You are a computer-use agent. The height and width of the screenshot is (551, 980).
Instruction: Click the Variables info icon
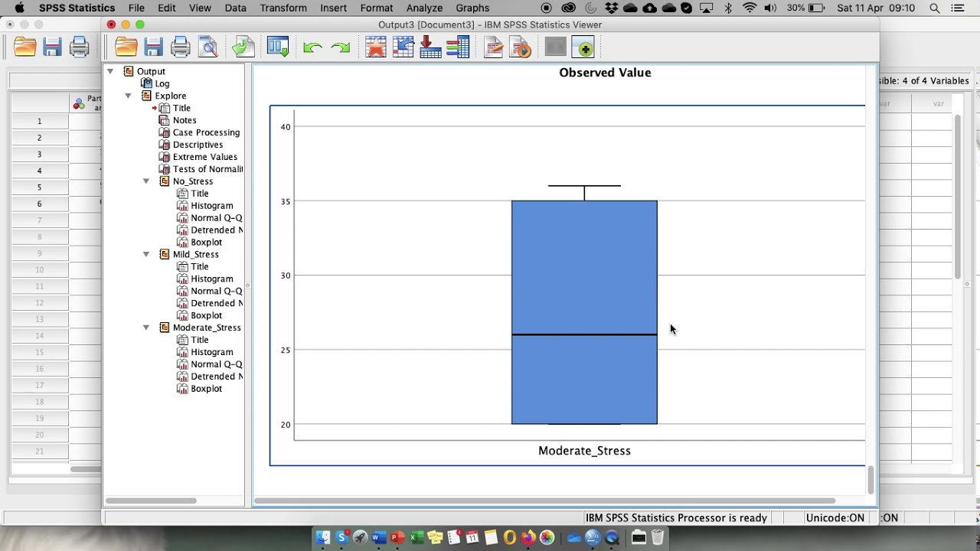click(458, 47)
